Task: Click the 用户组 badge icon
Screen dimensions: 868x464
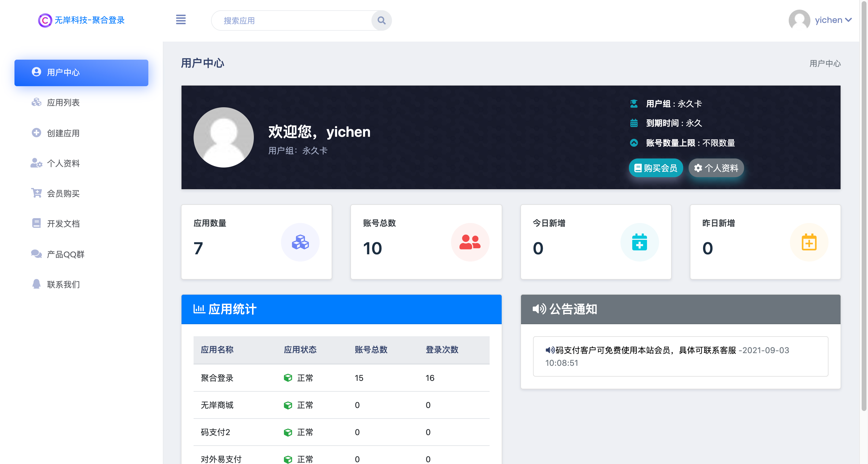Action: click(634, 104)
